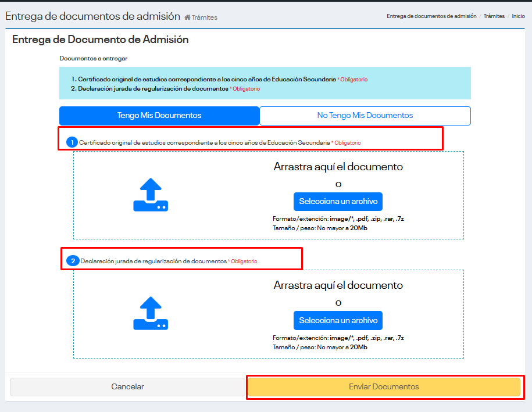Click the upload tray icon for Declaración jurada
532x412 pixels.
click(x=151, y=314)
